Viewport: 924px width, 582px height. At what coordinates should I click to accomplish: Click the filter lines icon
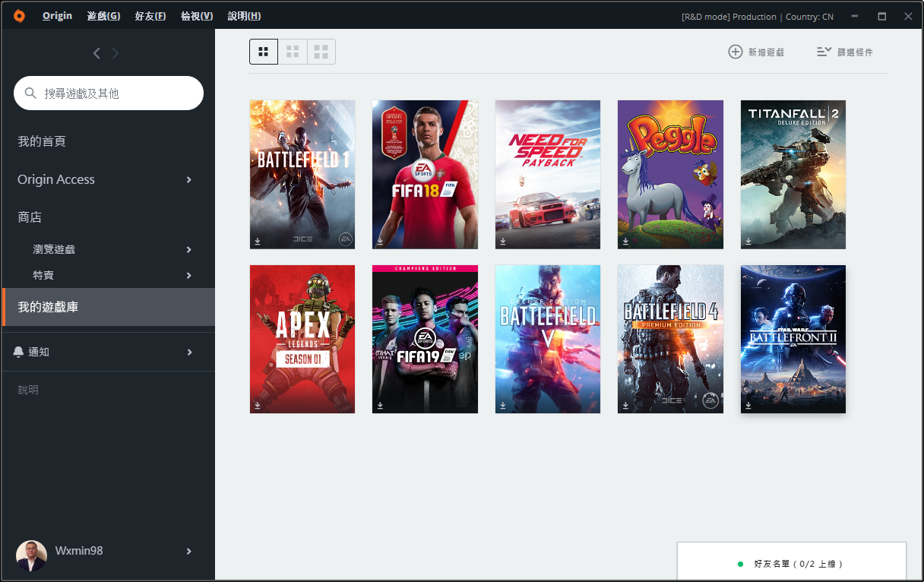824,52
